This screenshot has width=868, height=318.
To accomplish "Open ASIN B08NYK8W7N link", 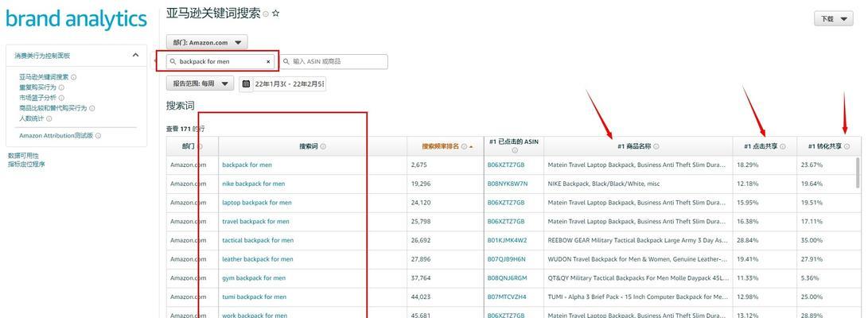I will coord(508,184).
